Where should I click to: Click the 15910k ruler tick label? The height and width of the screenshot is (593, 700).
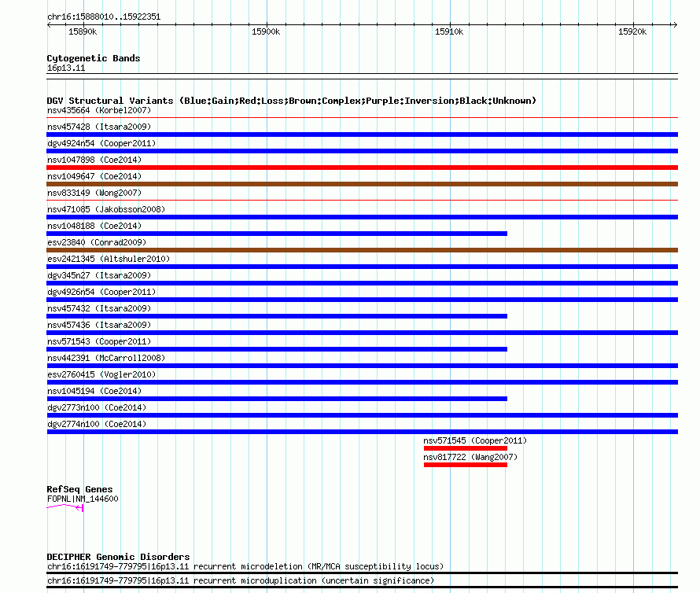(449, 31)
